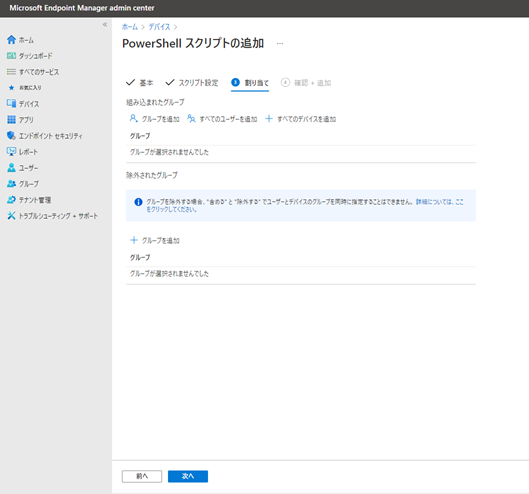Click グループを追加 under excluded groups
The height and width of the screenshot is (494, 529).
click(161, 240)
